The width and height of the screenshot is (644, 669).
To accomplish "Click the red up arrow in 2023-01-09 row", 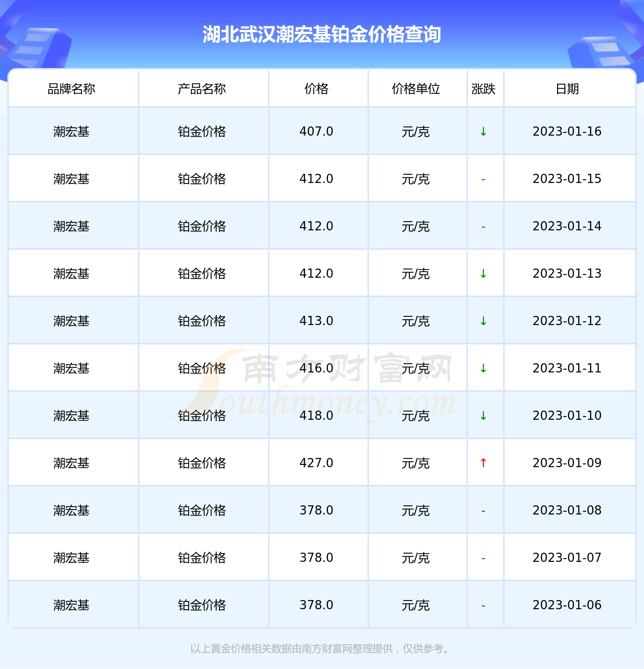I will coord(483,463).
